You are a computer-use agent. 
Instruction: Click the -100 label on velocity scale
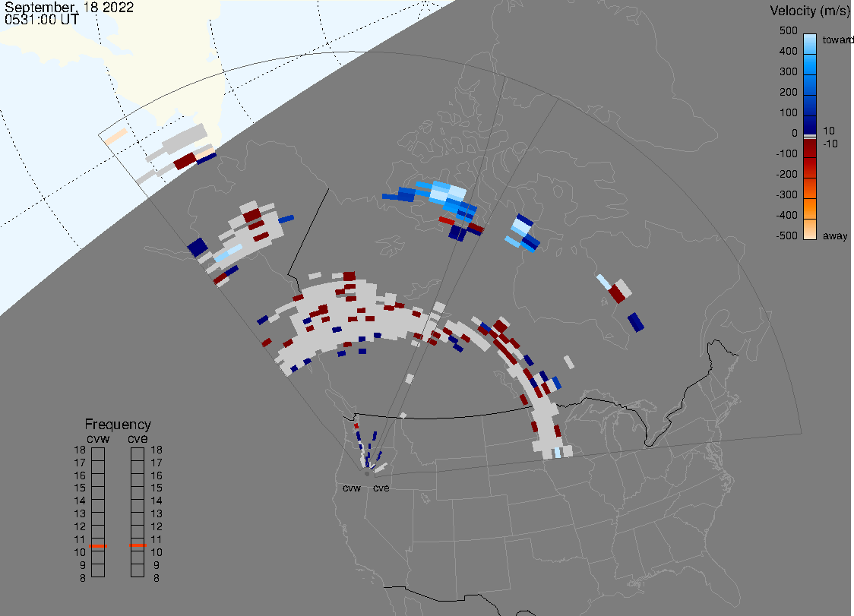(x=786, y=153)
